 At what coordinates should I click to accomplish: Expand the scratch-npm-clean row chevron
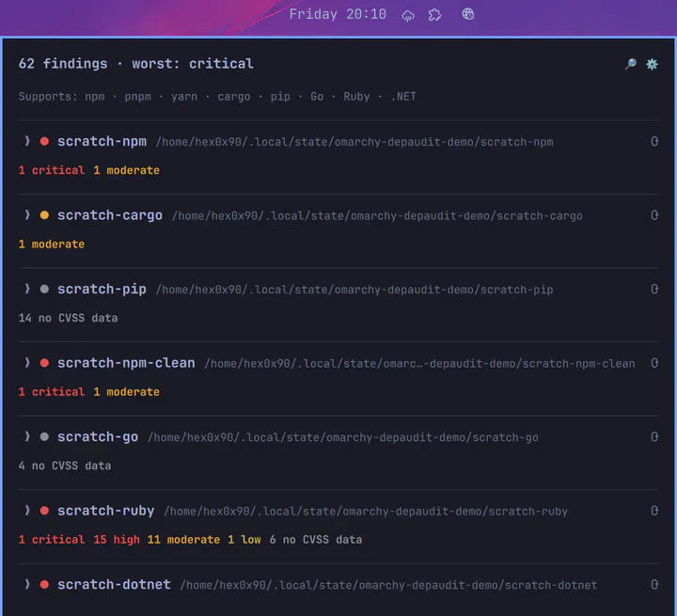click(x=27, y=362)
